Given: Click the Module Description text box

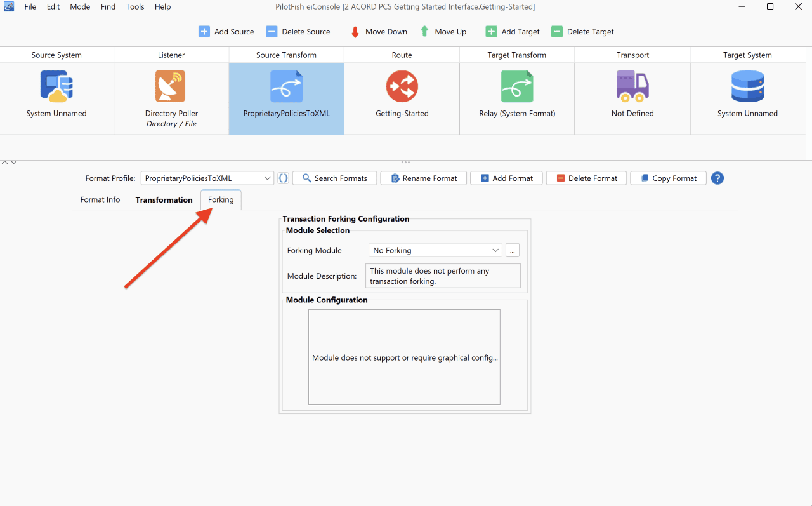Looking at the screenshot, I should pos(443,276).
